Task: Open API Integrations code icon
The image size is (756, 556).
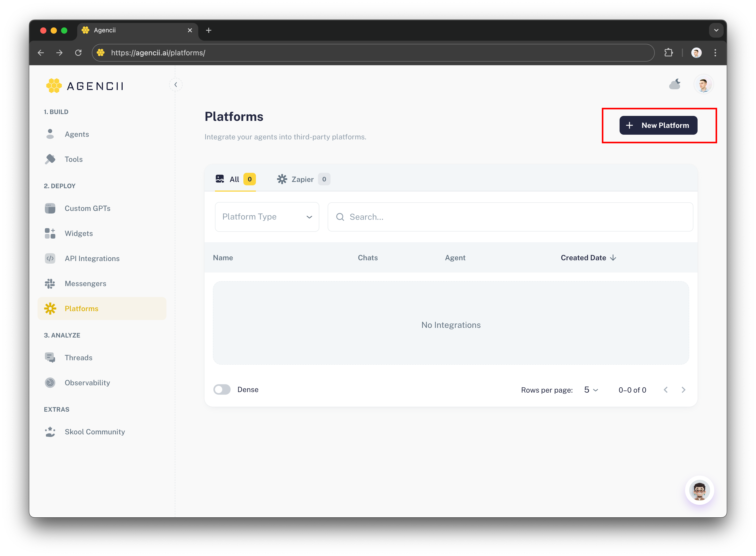Action: click(50, 258)
